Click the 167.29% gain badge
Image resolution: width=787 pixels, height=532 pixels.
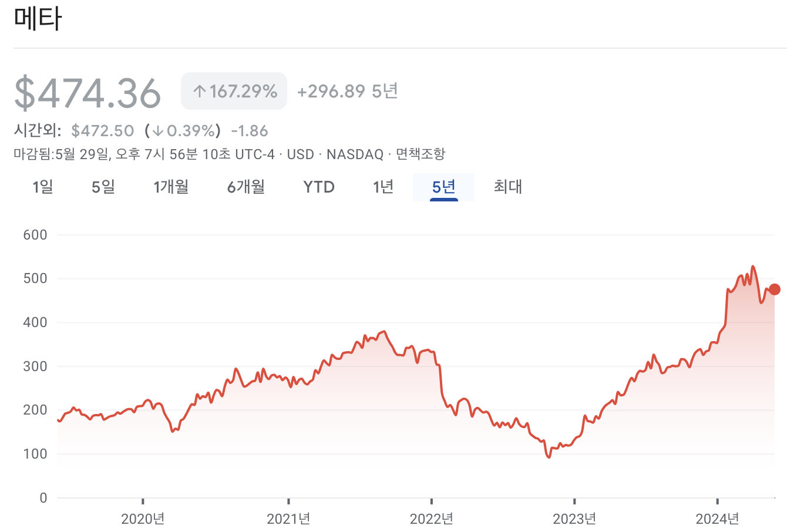click(234, 90)
